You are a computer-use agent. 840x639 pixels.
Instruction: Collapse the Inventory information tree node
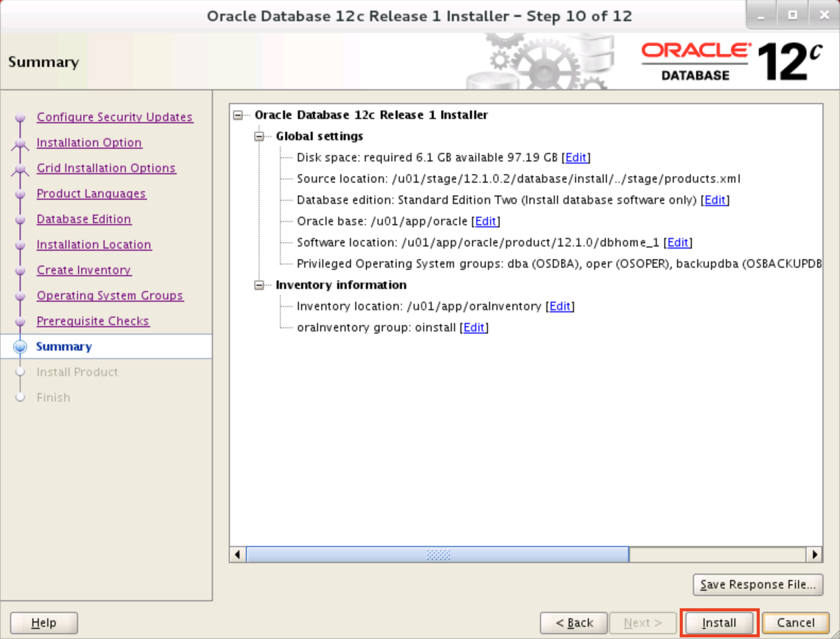coord(259,285)
